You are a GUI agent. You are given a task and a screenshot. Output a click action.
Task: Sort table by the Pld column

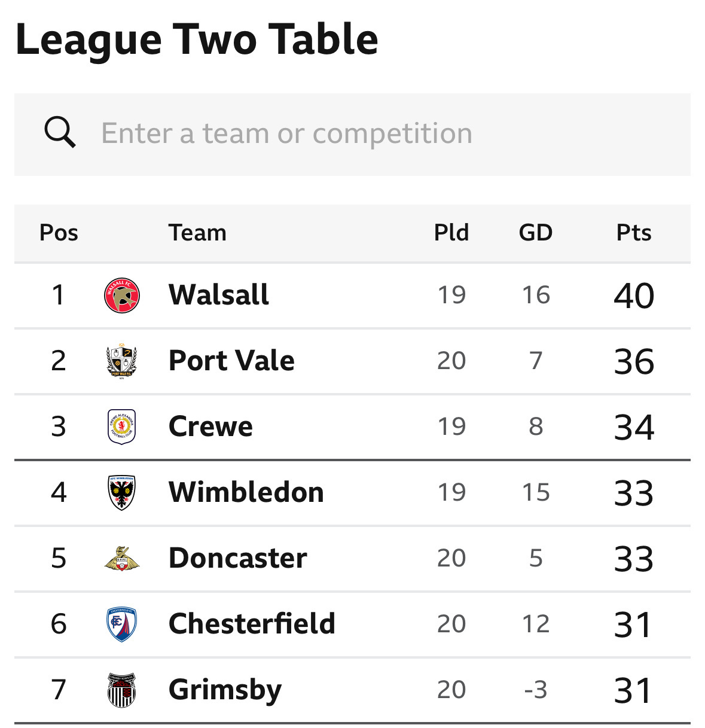pyautogui.click(x=451, y=233)
